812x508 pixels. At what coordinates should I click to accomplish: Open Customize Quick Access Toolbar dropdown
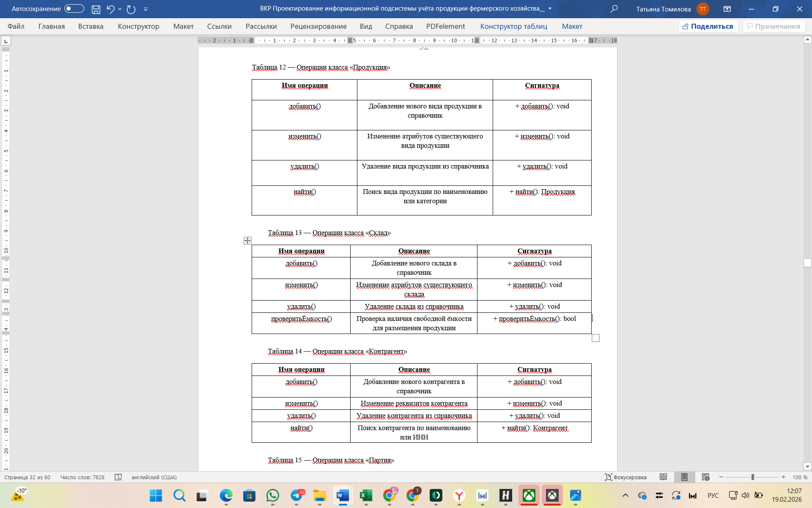(x=145, y=9)
